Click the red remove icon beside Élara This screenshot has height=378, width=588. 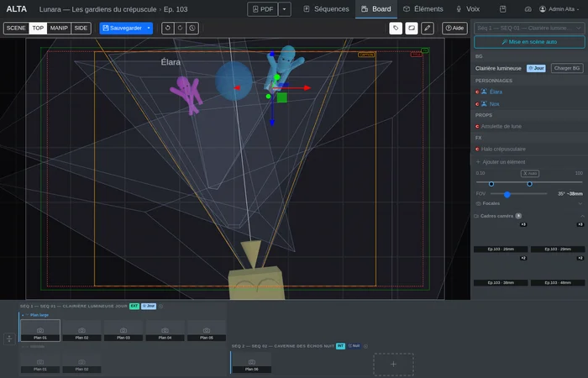(477, 91)
